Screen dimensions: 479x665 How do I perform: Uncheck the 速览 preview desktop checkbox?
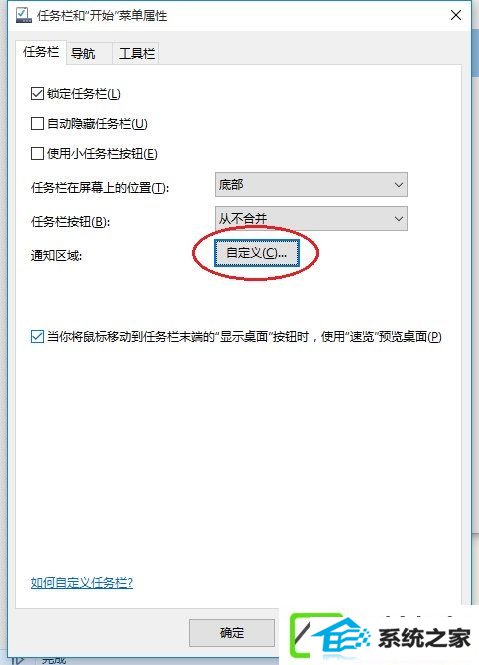tap(37, 336)
